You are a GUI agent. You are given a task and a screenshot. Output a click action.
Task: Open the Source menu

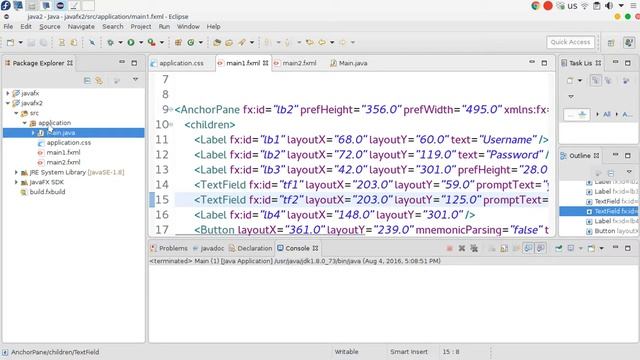50,27
